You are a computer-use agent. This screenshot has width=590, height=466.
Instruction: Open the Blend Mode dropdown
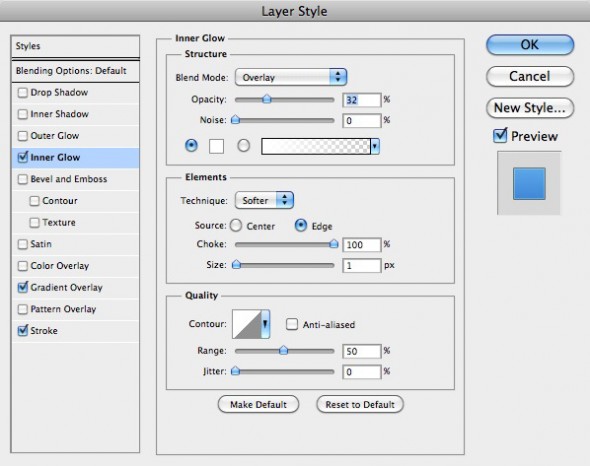coord(290,77)
